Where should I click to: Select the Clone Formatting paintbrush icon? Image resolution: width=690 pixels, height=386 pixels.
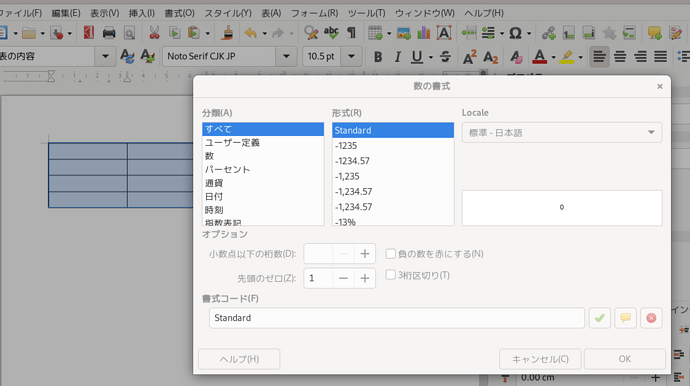[227, 33]
